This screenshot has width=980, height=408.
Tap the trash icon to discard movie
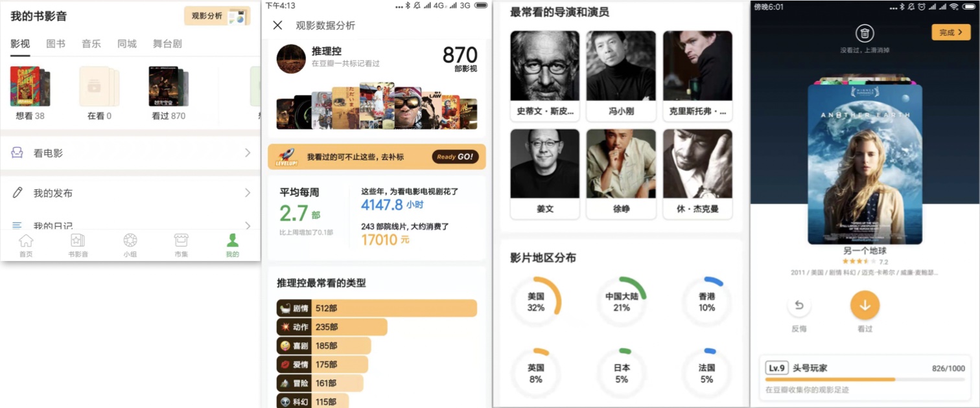865,34
